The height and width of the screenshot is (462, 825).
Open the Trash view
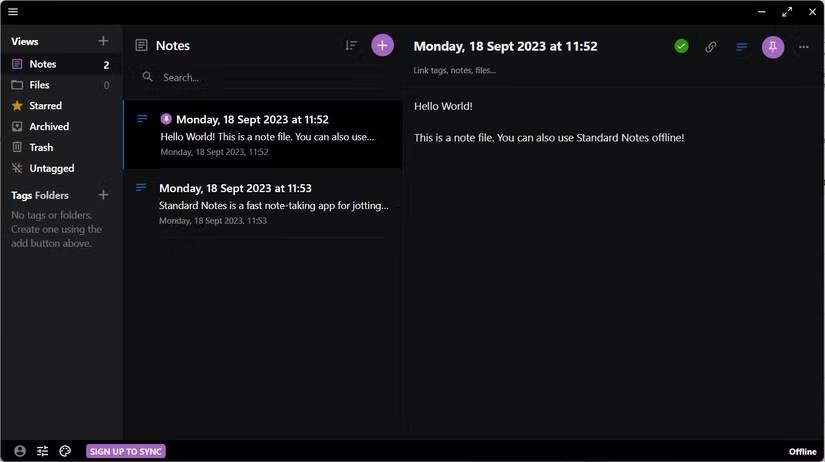(x=61, y=147)
